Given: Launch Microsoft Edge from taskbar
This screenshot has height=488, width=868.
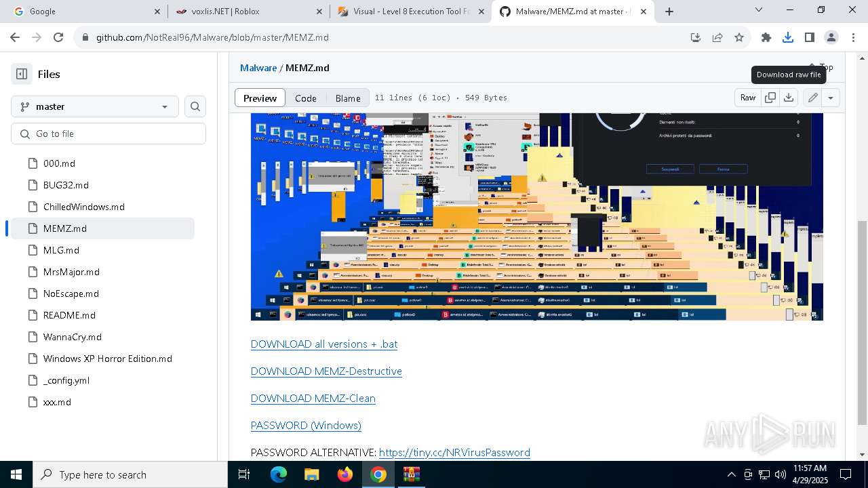Looking at the screenshot, I should pyautogui.click(x=279, y=474).
